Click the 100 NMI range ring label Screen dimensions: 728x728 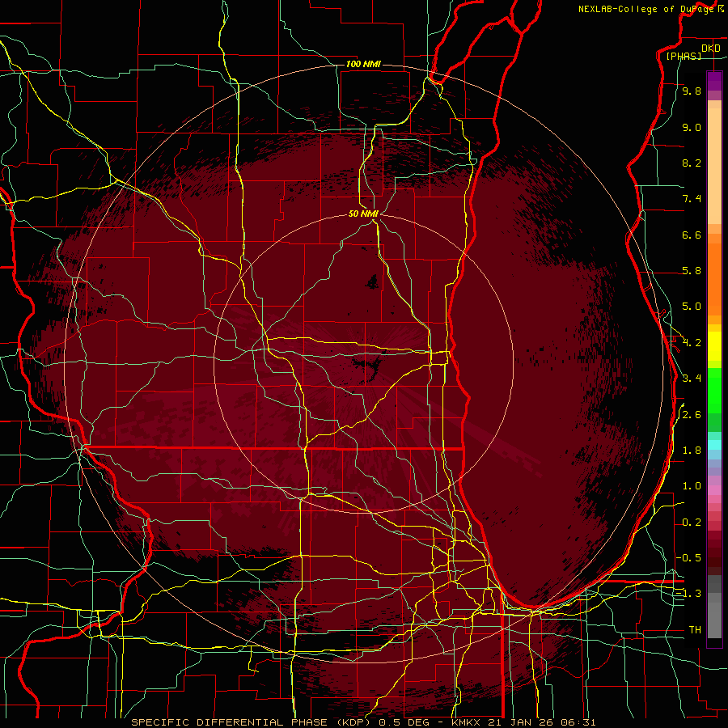pyautogui.click(x=363, y=64)
